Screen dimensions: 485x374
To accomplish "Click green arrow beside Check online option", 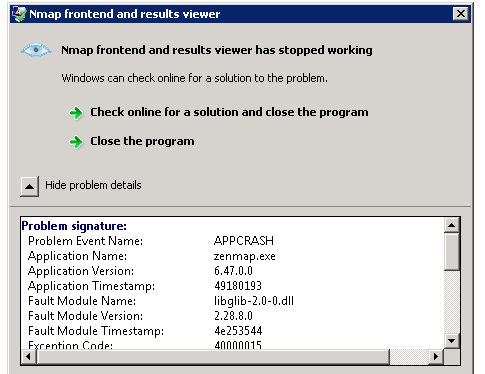I will pos(76,113).
